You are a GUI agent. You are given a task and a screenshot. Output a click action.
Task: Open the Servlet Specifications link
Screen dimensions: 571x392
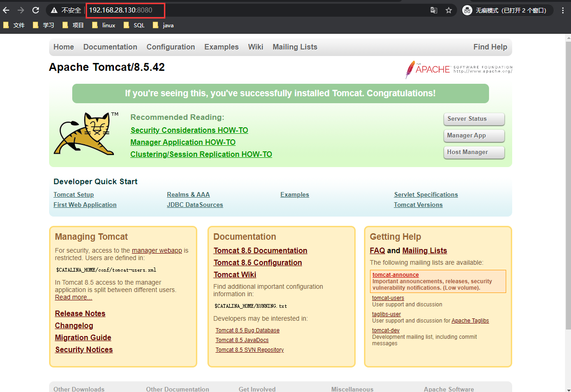(x=426, y=195)
